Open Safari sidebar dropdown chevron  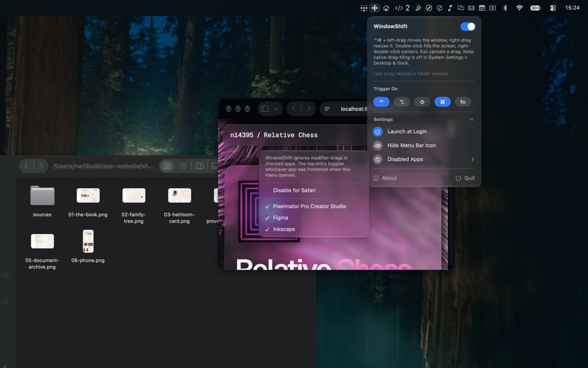coord(276,109)
